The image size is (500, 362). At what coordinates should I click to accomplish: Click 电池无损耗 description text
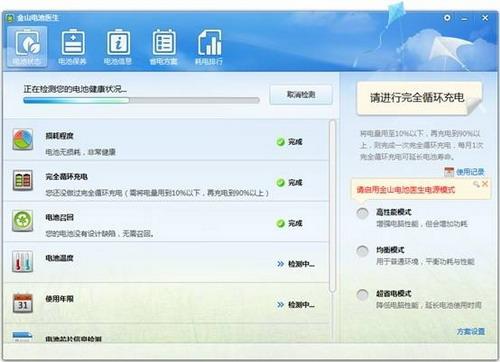(x=80, y=152)
